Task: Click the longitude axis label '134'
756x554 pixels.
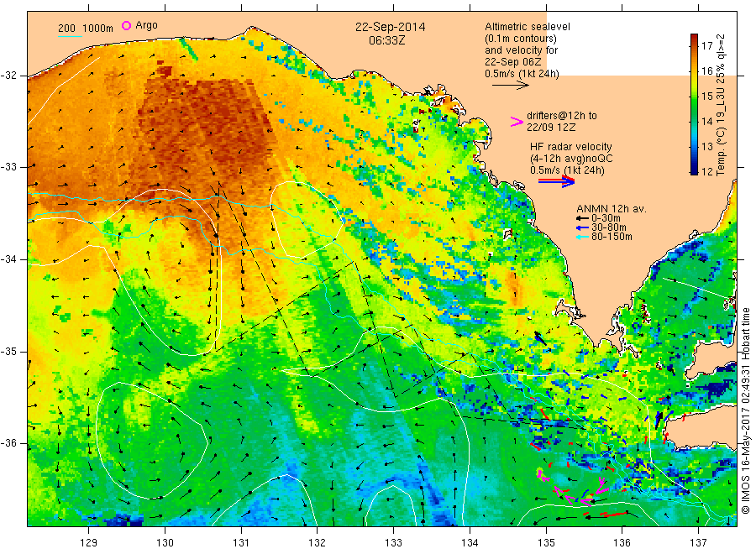Action: tap(470, 543)
